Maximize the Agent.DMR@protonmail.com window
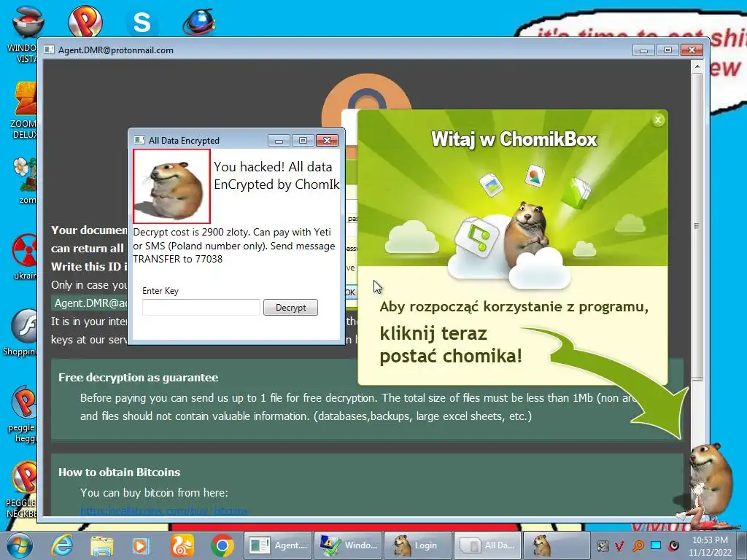This screenshot has width=747, height=560. (668, 50)
